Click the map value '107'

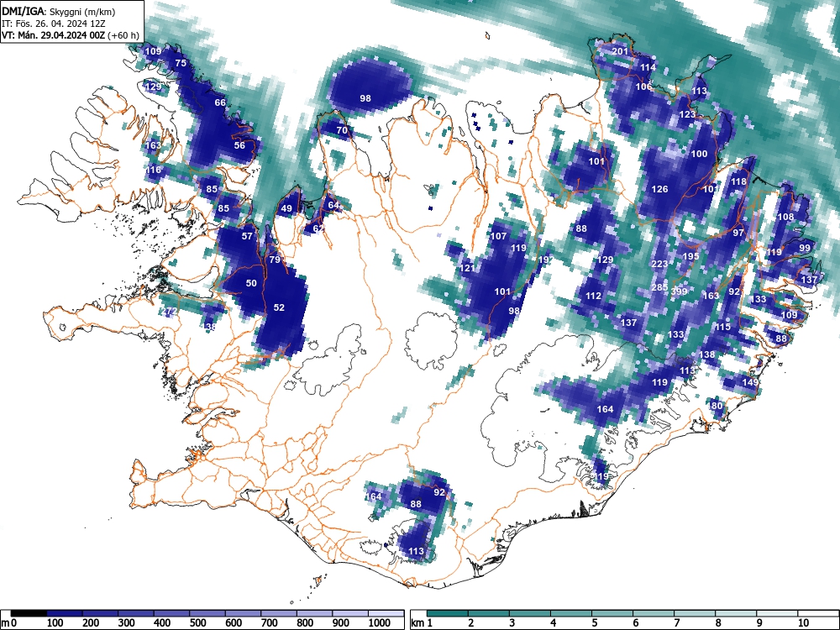coord(498,236)
